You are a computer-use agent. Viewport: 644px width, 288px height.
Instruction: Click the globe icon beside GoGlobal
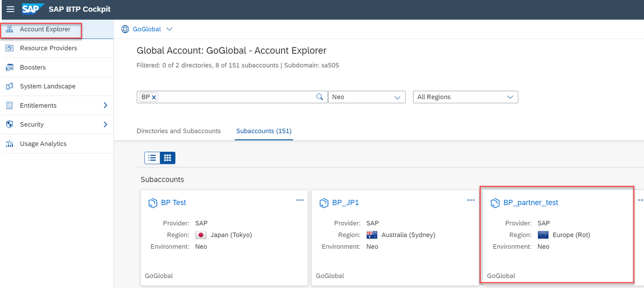click(x=125, y=29)
